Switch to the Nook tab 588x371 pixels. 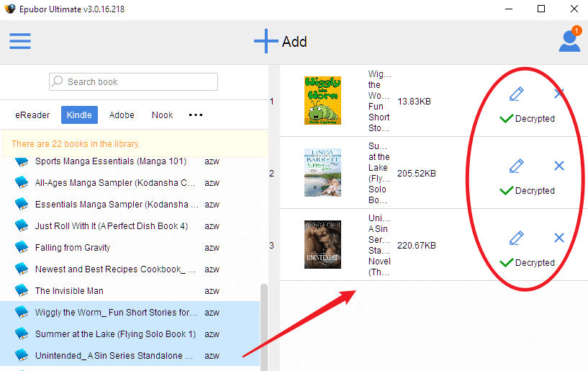[162, 115]
